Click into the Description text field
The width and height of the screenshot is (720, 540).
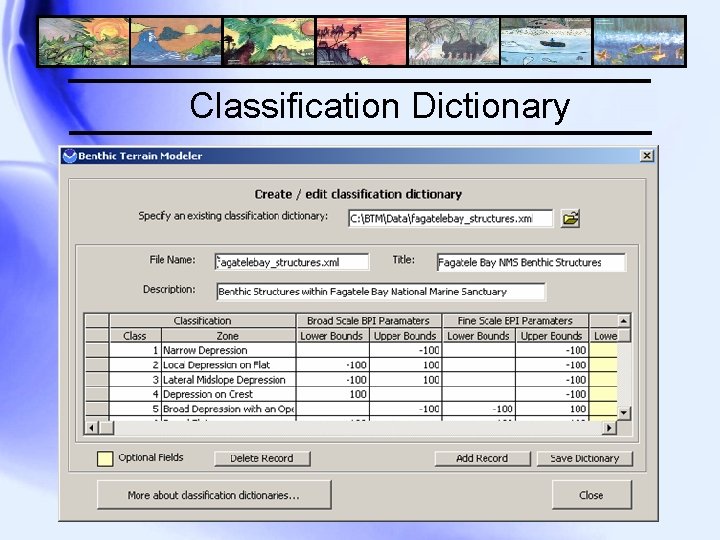coord(381,292)
